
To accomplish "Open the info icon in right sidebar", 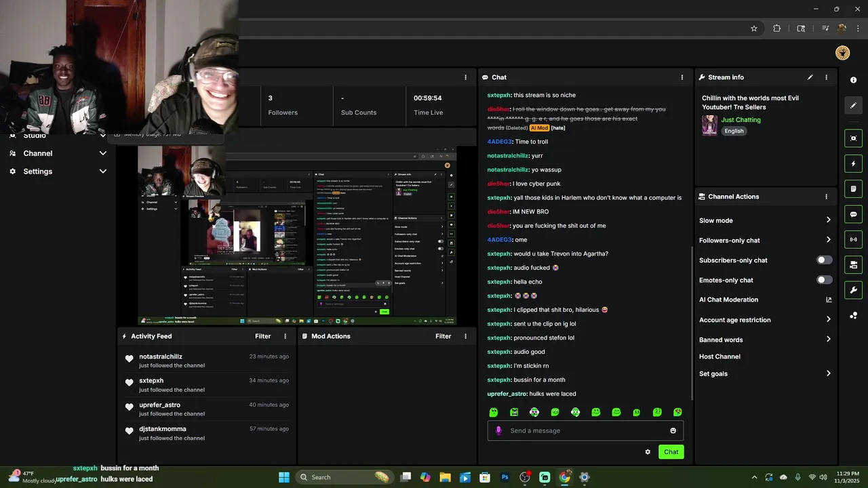I will coord(853,80).
